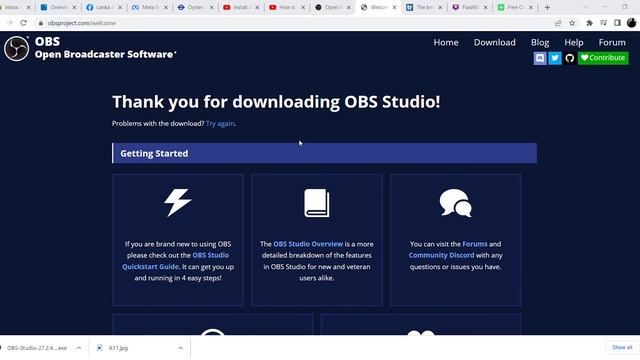The image size is (640, 360).
Task: Open Forum in the site navigation
Action: click(612, 42)
